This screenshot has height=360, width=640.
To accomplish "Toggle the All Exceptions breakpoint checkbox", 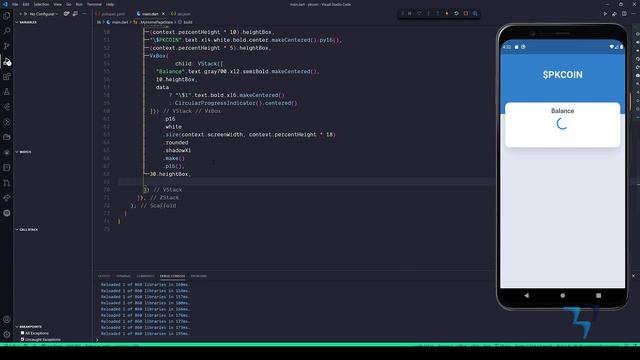I will [22, 333].
